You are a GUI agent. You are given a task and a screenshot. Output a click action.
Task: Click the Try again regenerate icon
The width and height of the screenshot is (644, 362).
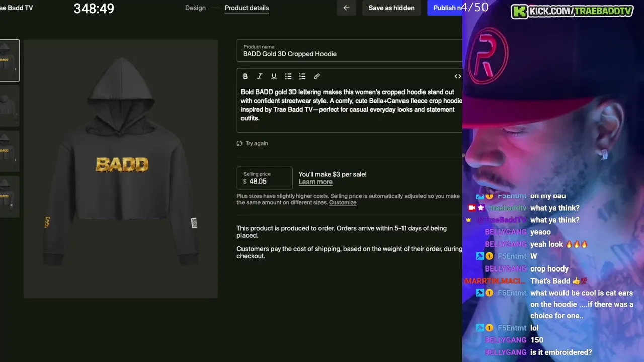point(239,143)
